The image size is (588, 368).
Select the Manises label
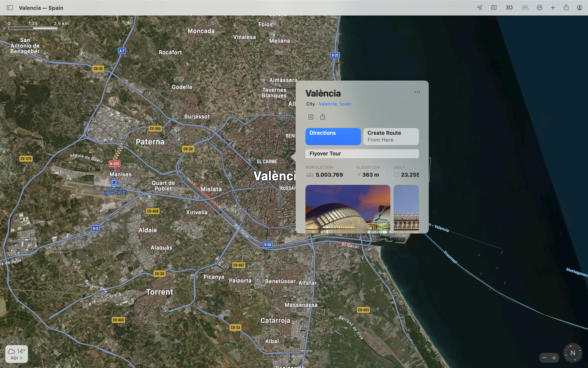tap(120, 175)
